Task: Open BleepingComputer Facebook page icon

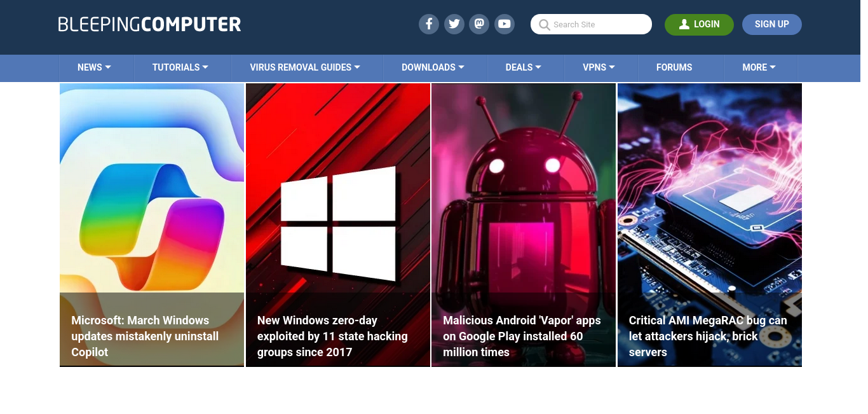Action: click(429, 24)
